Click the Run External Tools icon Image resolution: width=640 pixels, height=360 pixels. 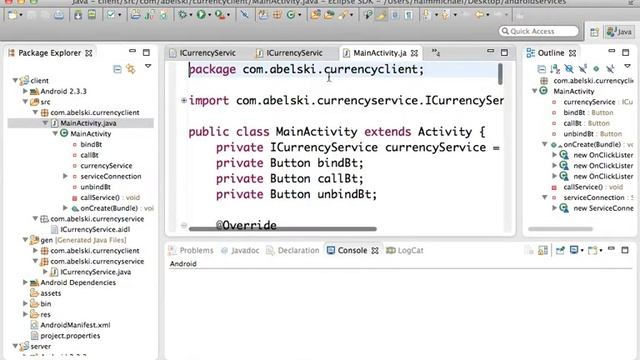(x=220, y=15)
